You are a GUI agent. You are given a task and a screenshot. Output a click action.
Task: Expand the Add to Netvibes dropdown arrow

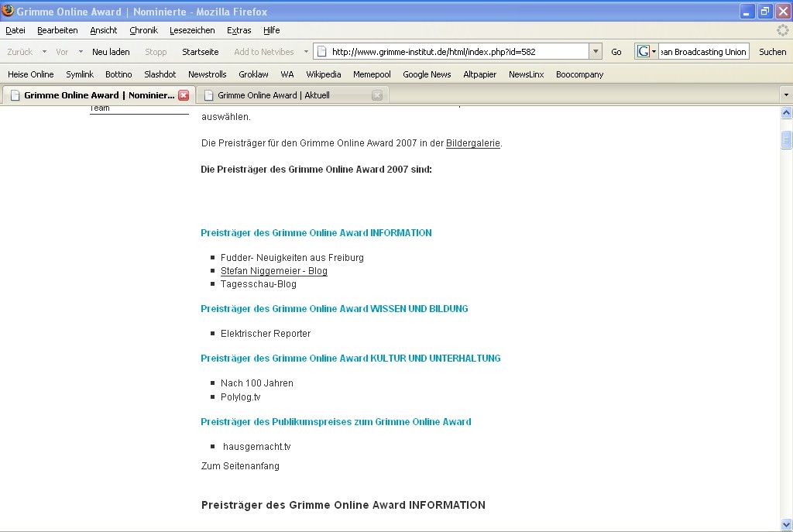tap(306, 52)
